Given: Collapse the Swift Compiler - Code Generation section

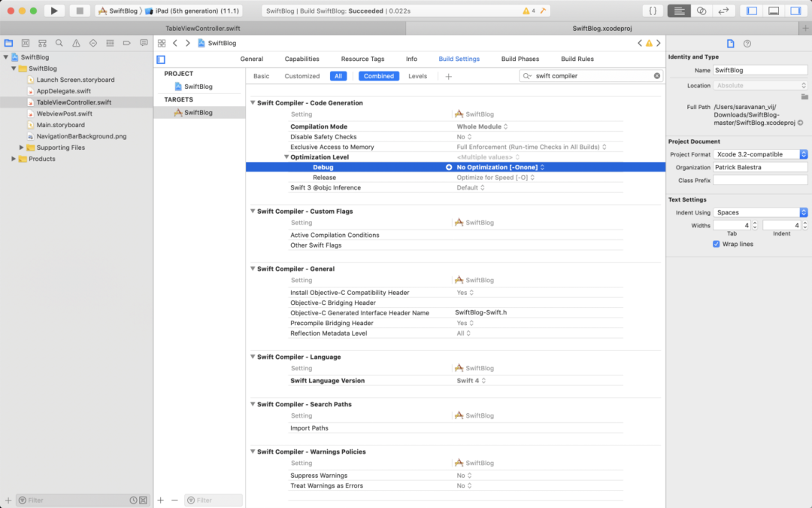Looking at the screenshot, I should coord(253,102).
